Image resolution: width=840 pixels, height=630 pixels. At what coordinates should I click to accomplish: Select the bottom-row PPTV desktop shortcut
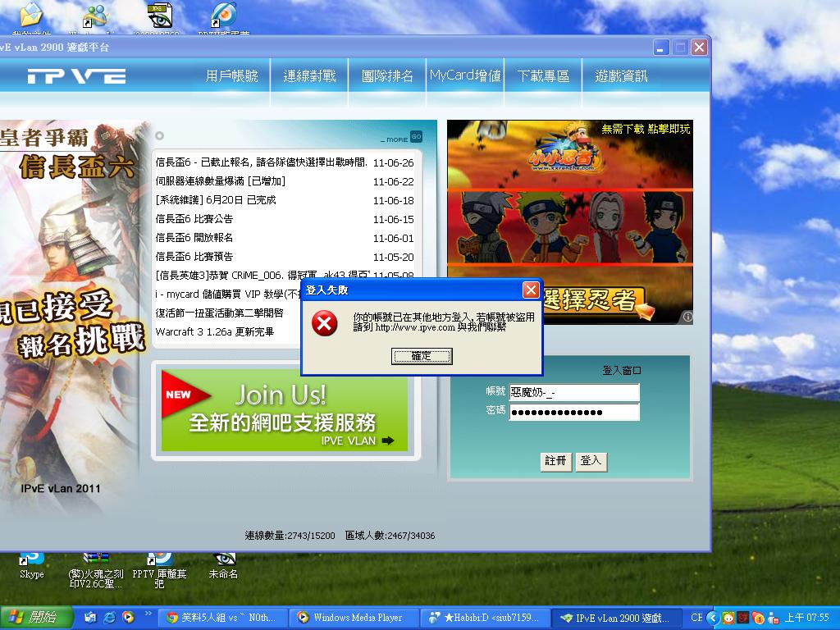point(160,570)
